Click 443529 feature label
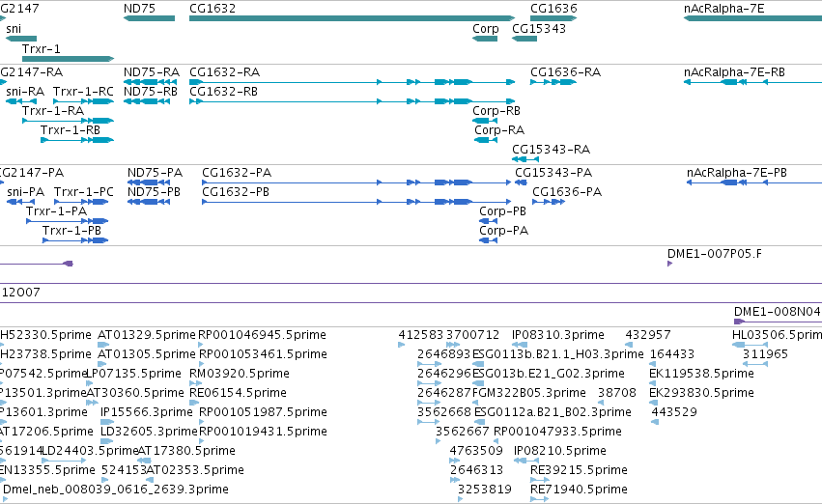Screen dimensions: 822x504 [x=674, y=412]
